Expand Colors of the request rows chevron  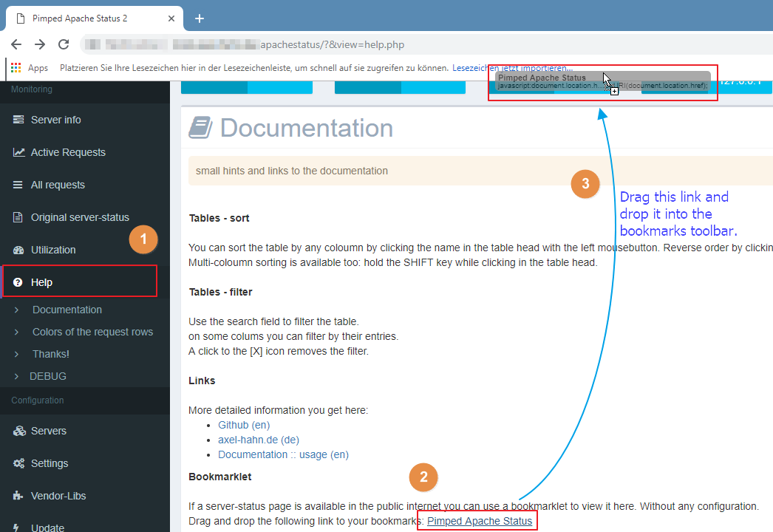coord(17,332)
